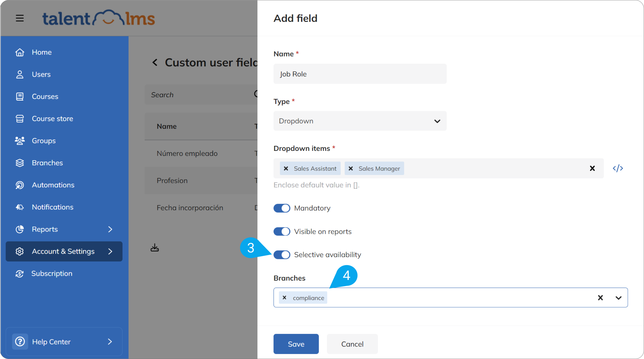The width and height of the screenshot is (644, 359).
Task: Click the download icon below the table
Action: click(155, 248)
